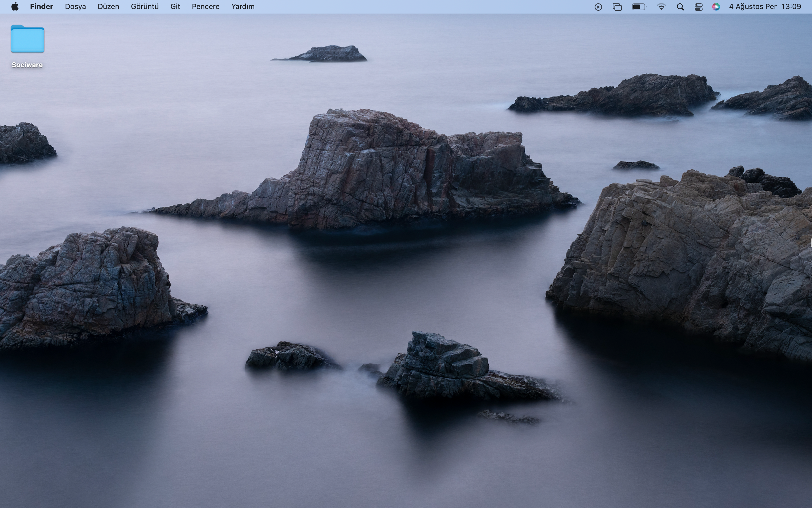Click the date and time 4 Ağustos Per 13:09
The width and height of the screenshot is (812, 508).
click(765, 6)
